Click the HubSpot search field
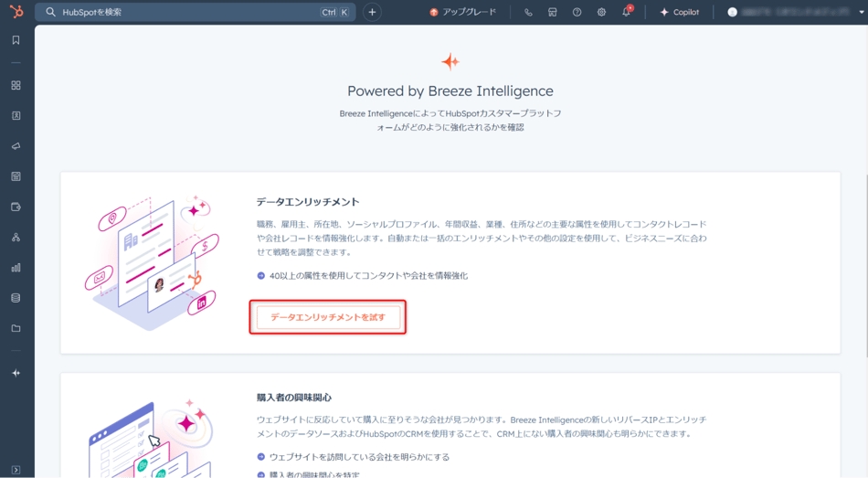The height and width of the screenshot is (478, 868). tap(195, 12)
